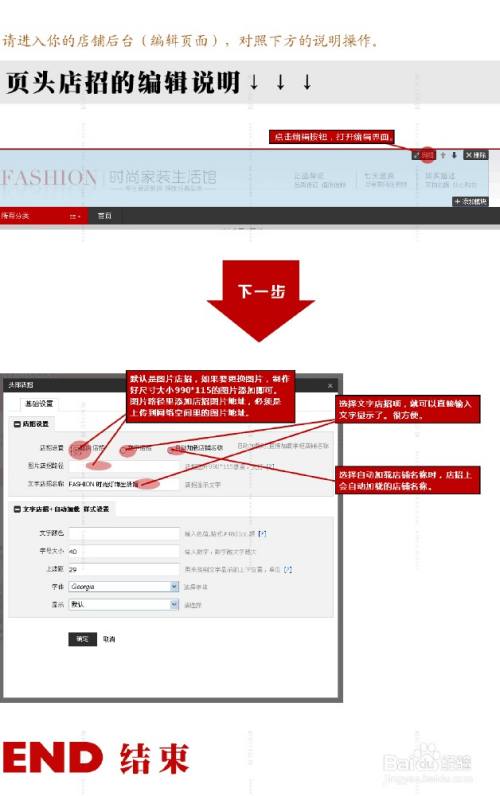Open the 首页 navigation item

point(104,216)
